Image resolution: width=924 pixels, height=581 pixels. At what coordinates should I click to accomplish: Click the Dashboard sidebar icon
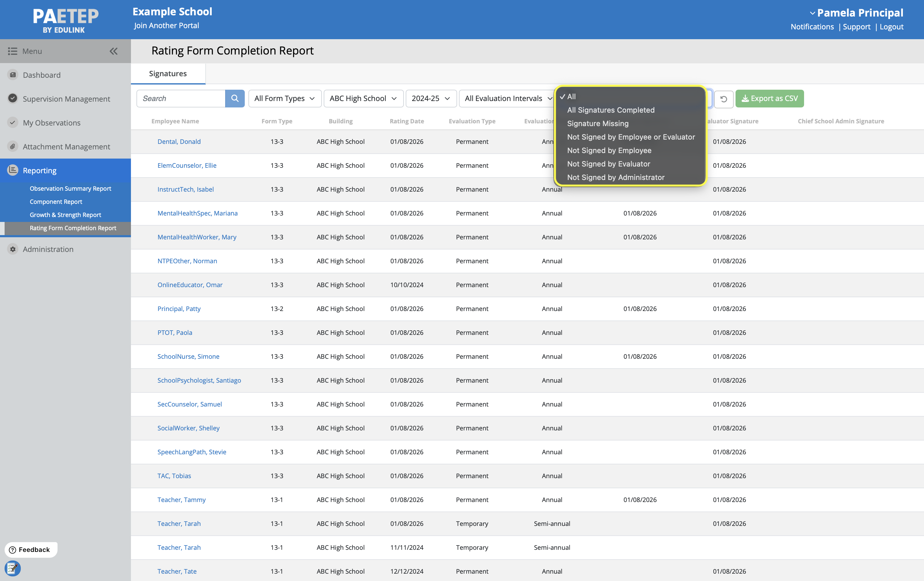pyautogui.click(x=13, y=75)
